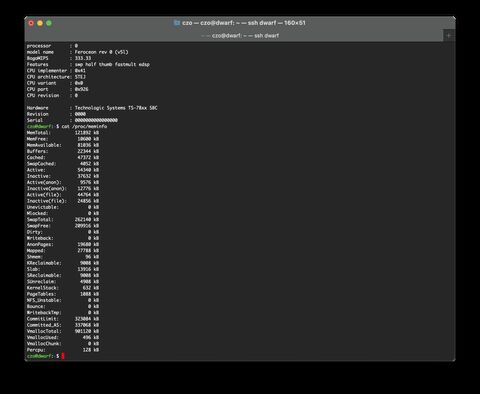480x394 pixels.
Task: Click the KReclaimable line
Action: [63, 263]
